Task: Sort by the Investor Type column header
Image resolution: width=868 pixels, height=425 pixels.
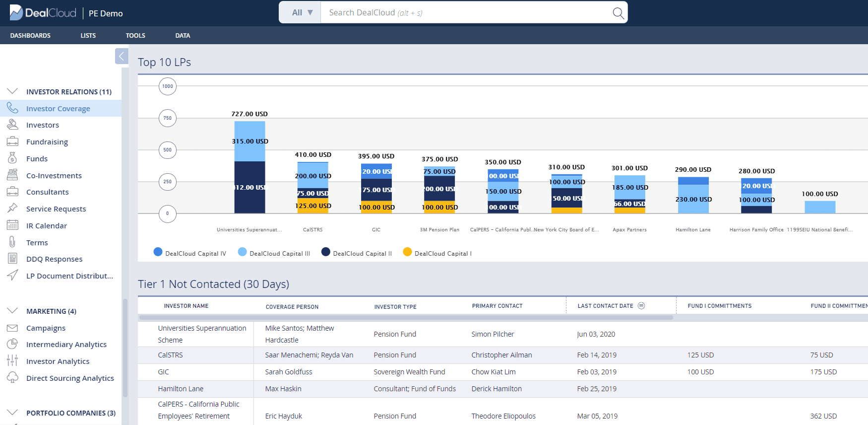Action: [x=395, y=307]
